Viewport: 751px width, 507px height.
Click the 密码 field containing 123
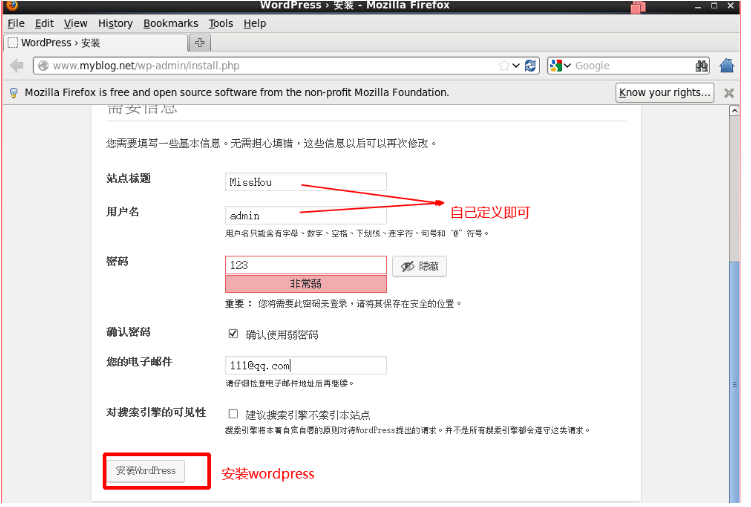(x=306, y=265)
